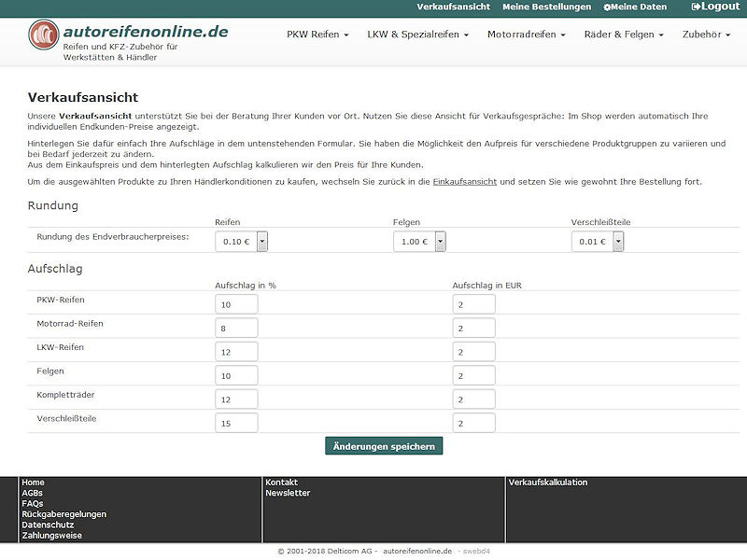Open the Felgen rounding dropdown

click(x=419, y=242)
